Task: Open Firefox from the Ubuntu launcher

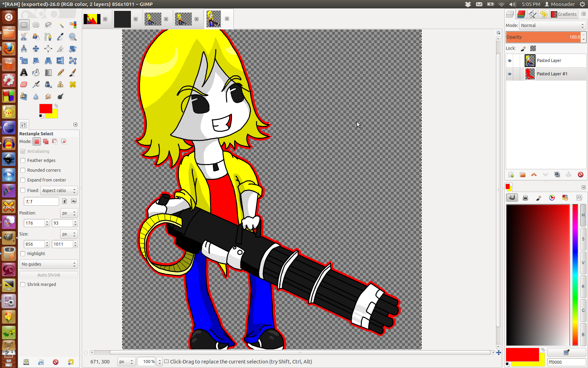Action: (9, 48)
